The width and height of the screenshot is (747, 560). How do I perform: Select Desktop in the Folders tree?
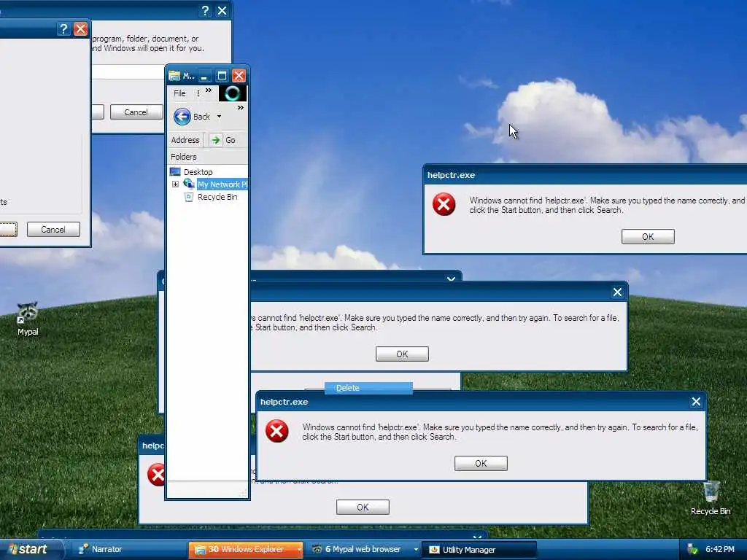point(198,172)
